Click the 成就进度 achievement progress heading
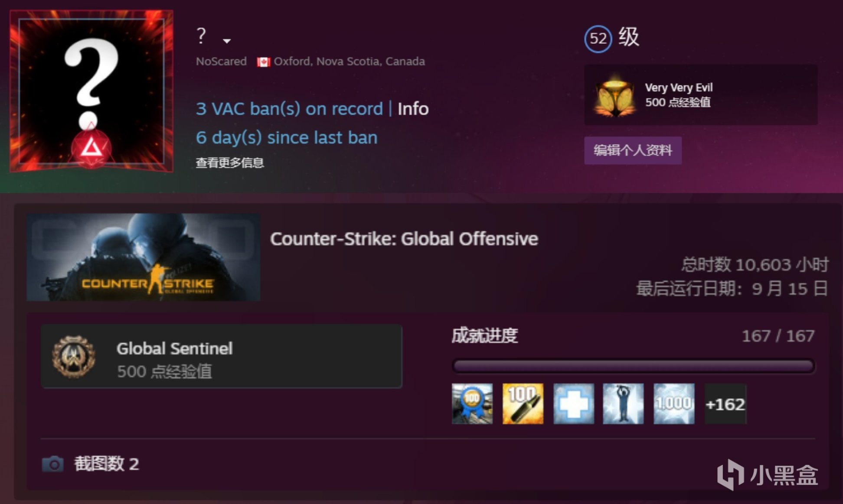This screenshot has width=843, height=504. pos(484,335)
